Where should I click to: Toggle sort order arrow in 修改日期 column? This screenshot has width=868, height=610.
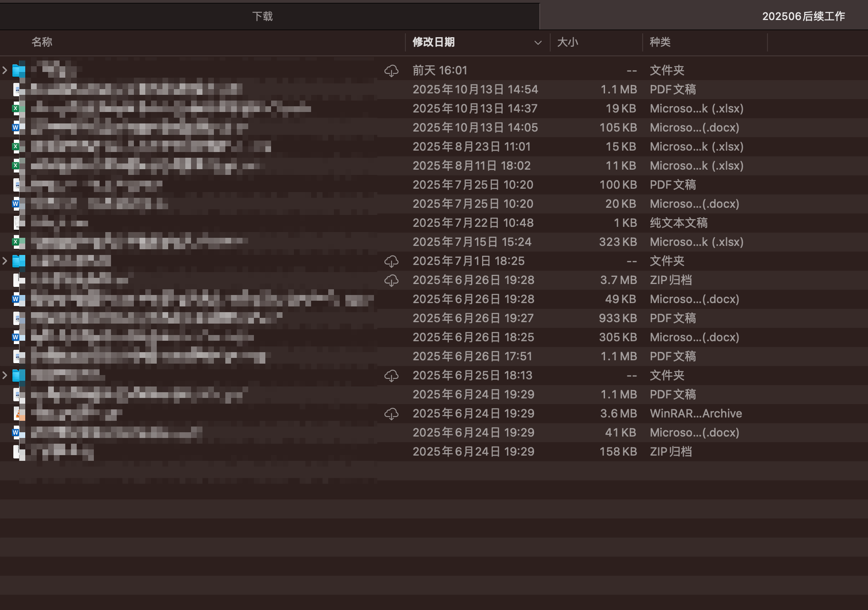(538, 42)
